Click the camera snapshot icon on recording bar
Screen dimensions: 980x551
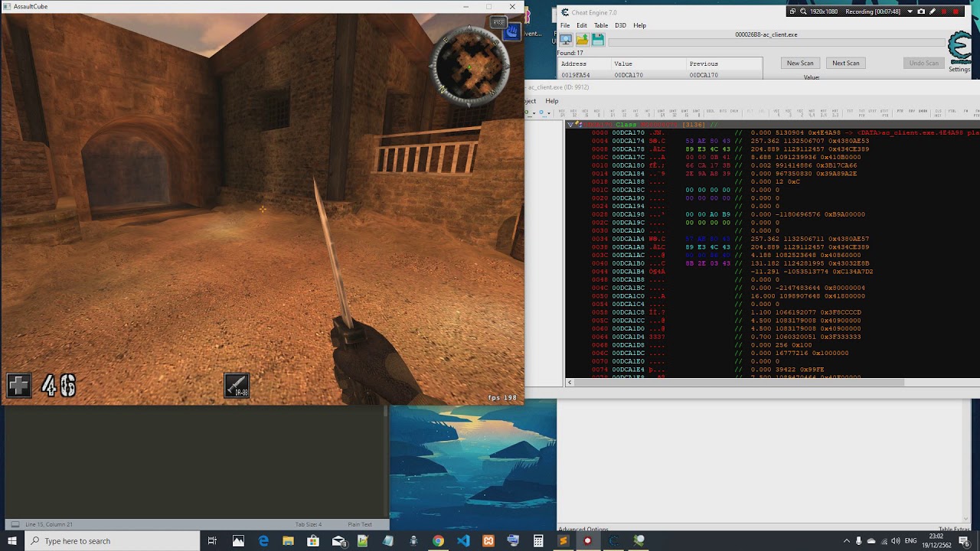pos(921,11)
